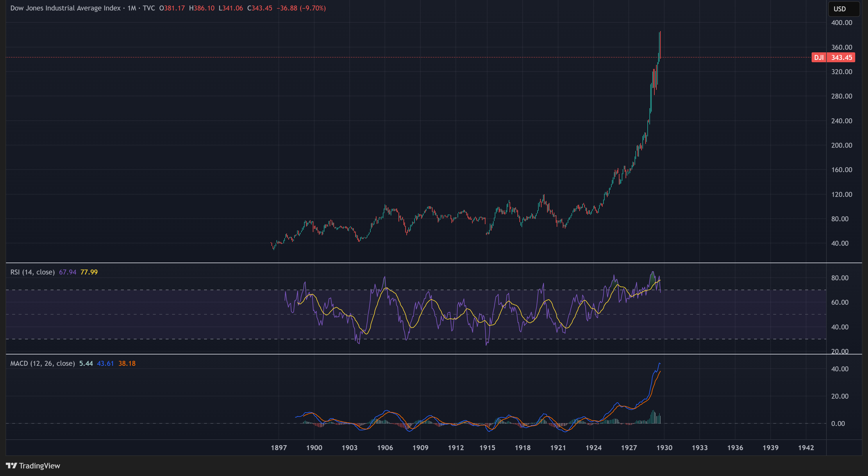Click the 1930 label on the time axis

click(x=664, y=448)
